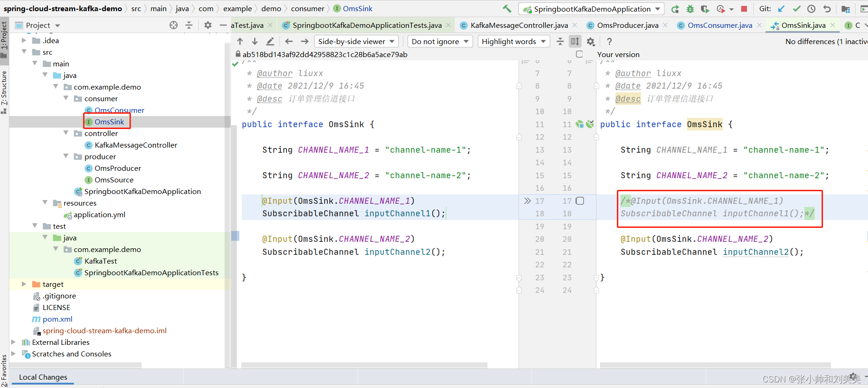Viewport: 868px width, 388px height.
Task: Stop the running application with the red square
Action: point(744,9)
